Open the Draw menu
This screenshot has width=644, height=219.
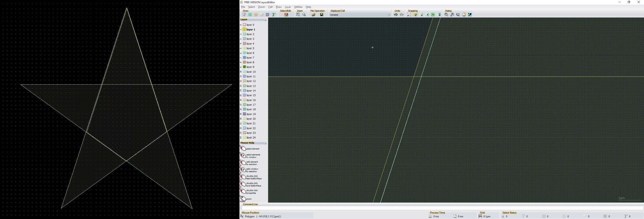point(279,7)
